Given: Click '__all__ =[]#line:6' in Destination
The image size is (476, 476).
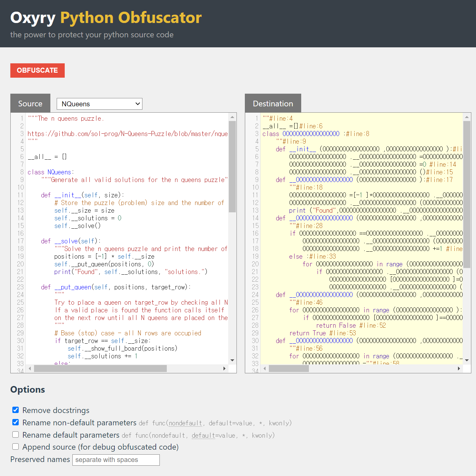Looking at the screenshot, I should [x=293, y=126].
